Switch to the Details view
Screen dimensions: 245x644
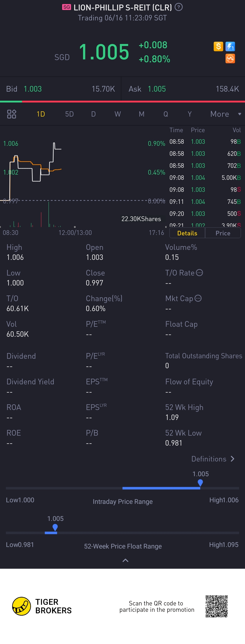[187, 233]
